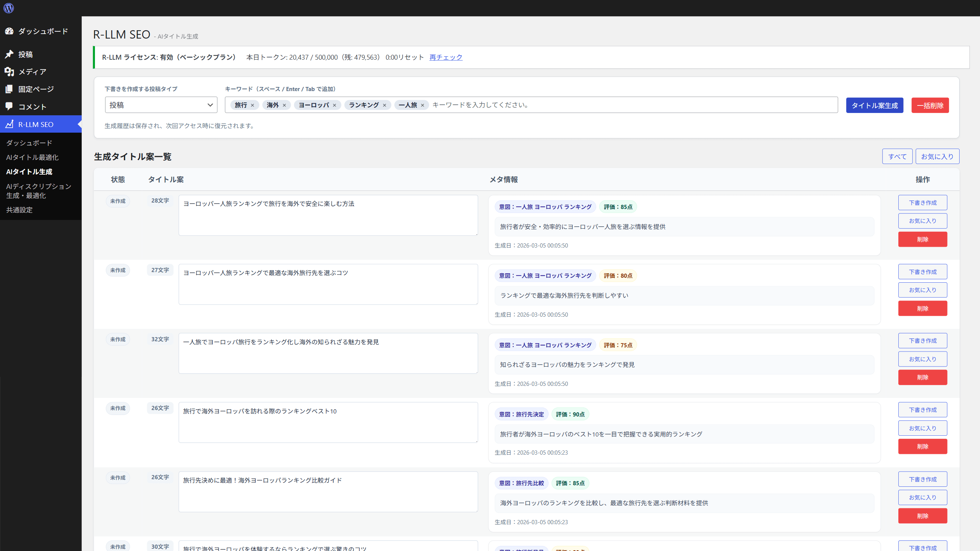Click the タイトル案 column header
The height and width of the screenshot is (551, 980).
coord(166,180)
